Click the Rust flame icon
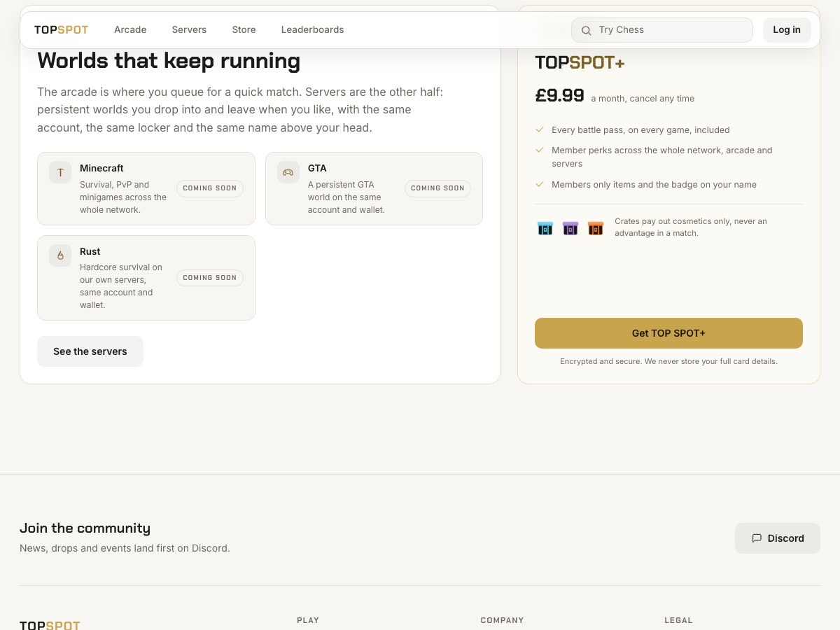The image size is (840, 630). (60, 255)
